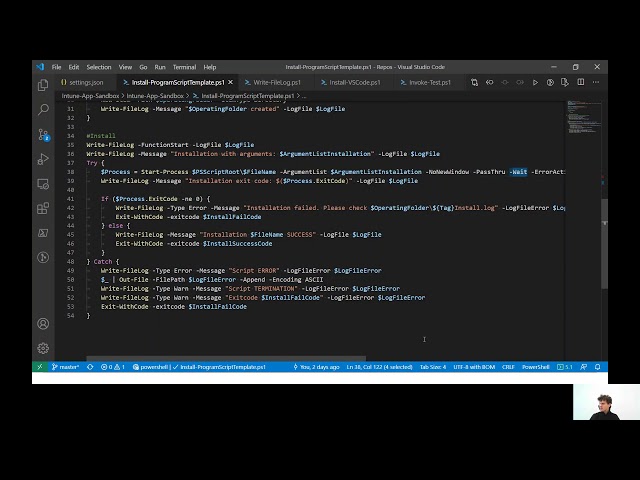This screenshot has width=640, height=480.
Task: Open the Explorer view in activity bar
Action: [x=43, y=85]
